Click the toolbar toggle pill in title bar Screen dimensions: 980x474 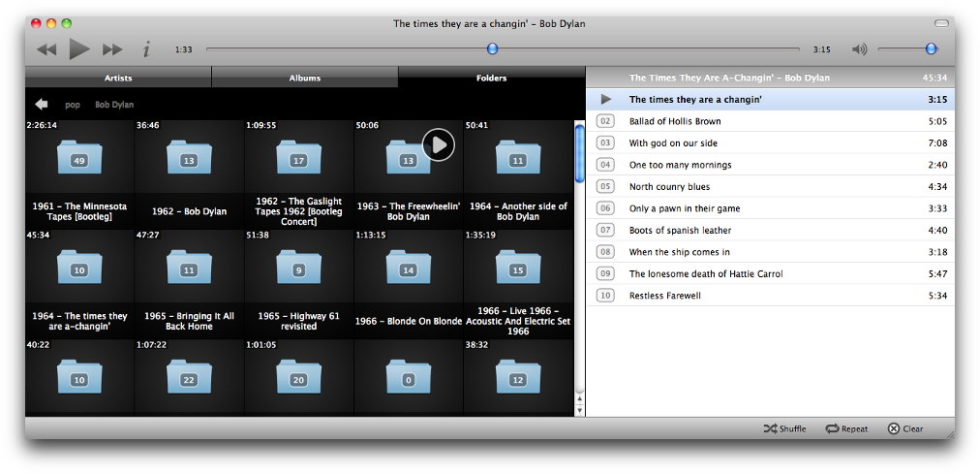(941, 24)
